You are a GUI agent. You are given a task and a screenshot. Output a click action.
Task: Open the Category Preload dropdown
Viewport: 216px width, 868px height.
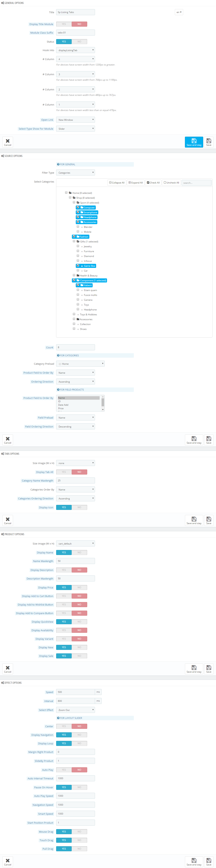click(80, 364)
